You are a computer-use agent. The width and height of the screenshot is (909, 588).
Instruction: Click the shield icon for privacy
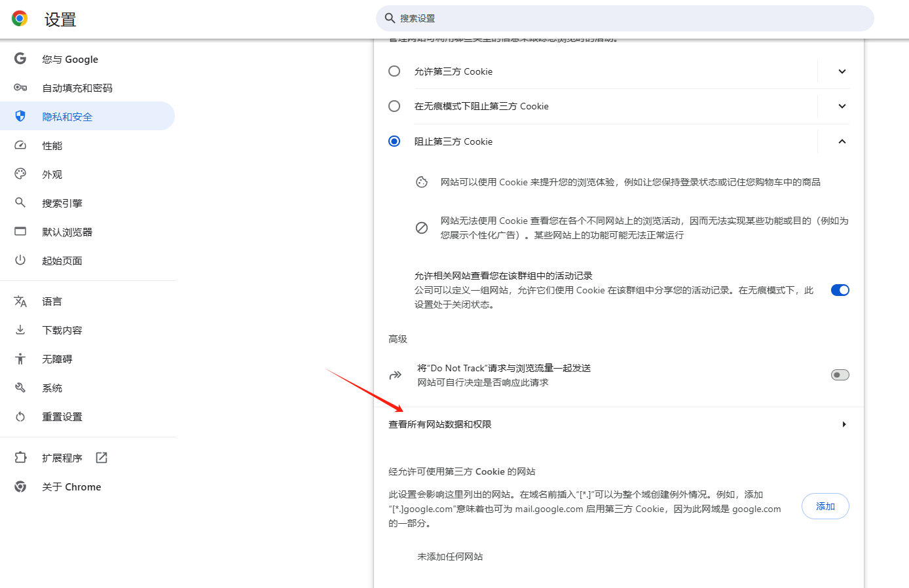pos(20,116)
